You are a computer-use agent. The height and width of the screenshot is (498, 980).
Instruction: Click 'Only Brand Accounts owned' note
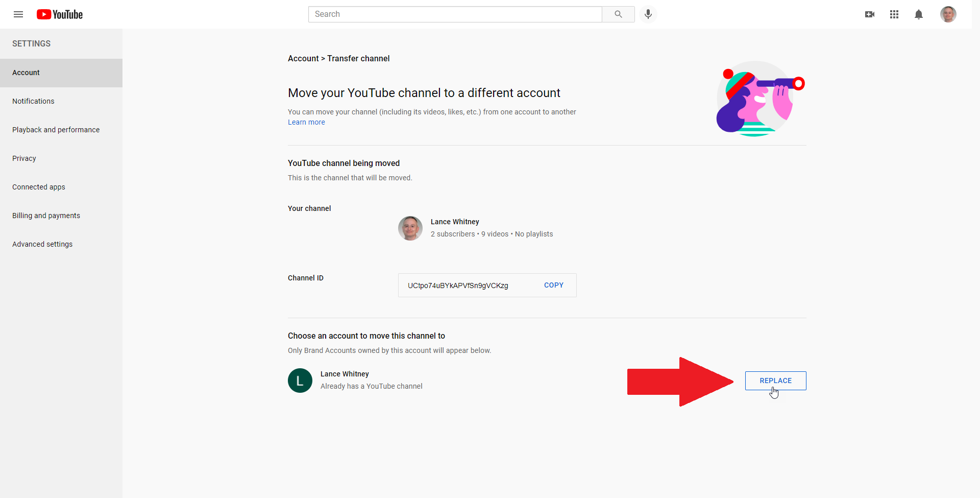coord(389,350)
